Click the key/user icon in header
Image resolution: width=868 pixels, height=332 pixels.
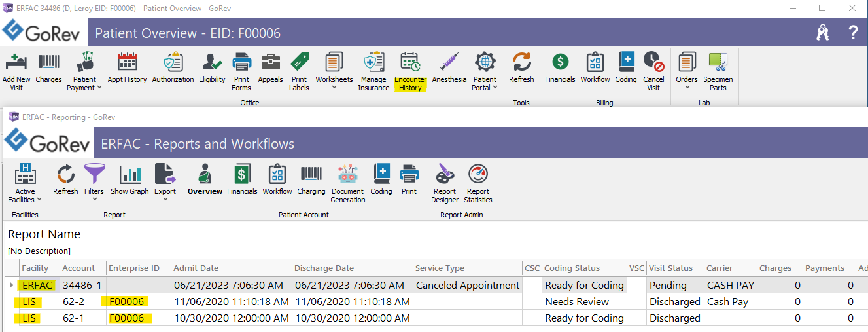point(823,32)
